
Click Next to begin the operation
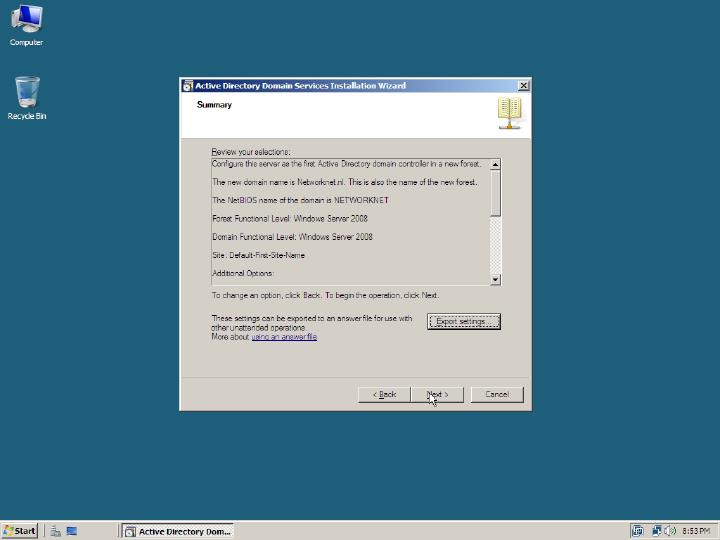click(x=438, y=394)
